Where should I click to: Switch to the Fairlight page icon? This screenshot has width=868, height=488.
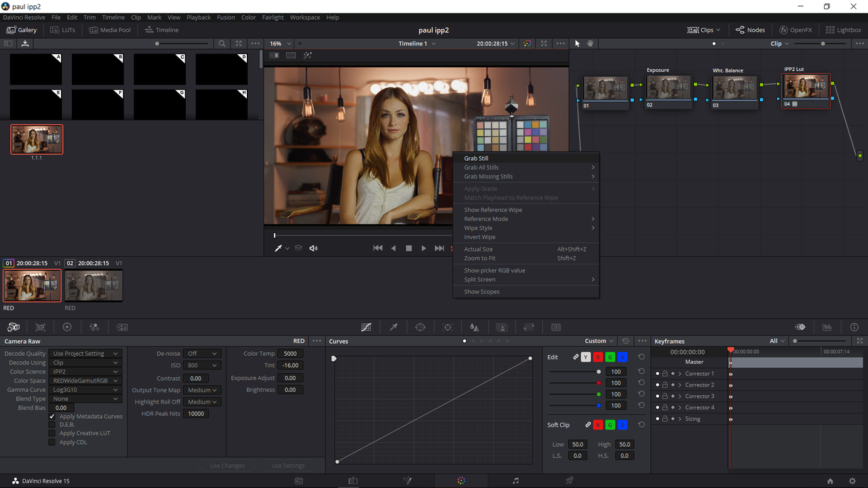pyautogui.click(x=515, y=481)
